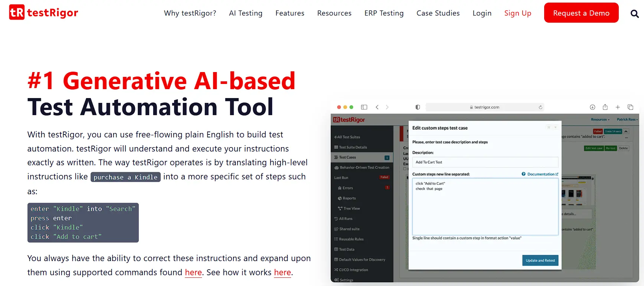Image resolution: width=644 pixels, height=286 pixels.
Task: Click the Documentation help link in dialog
Action: click(540, 174)
